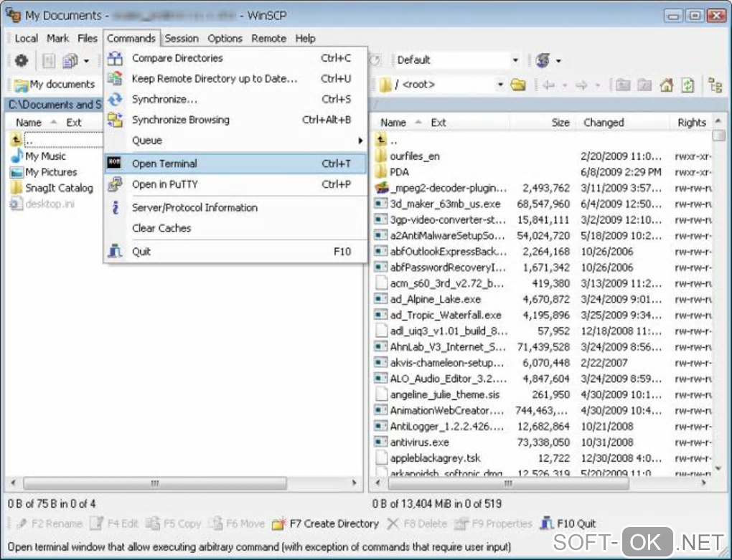Select 3d_maker_63mb_us.exe file
The height and width of the screenshot is (560, 732).
pos(445,204)
